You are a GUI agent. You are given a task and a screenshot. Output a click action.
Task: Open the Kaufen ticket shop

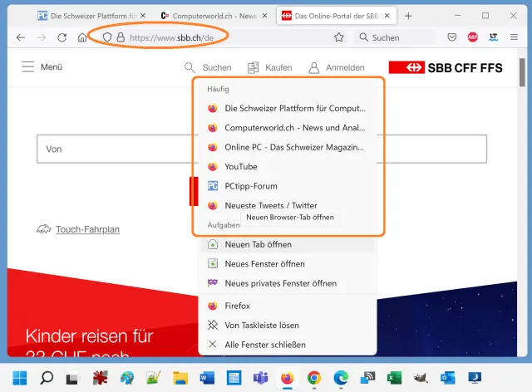pos(269,67)
